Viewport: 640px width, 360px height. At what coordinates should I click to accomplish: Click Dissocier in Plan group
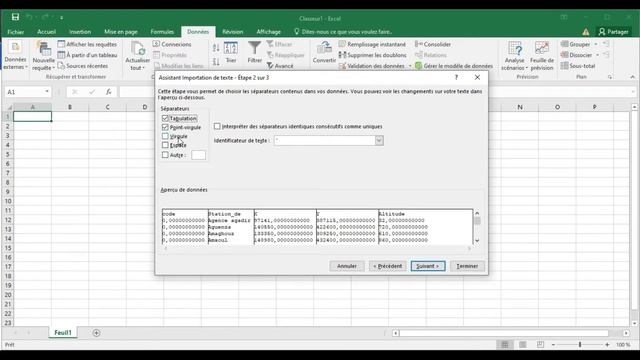576,55
